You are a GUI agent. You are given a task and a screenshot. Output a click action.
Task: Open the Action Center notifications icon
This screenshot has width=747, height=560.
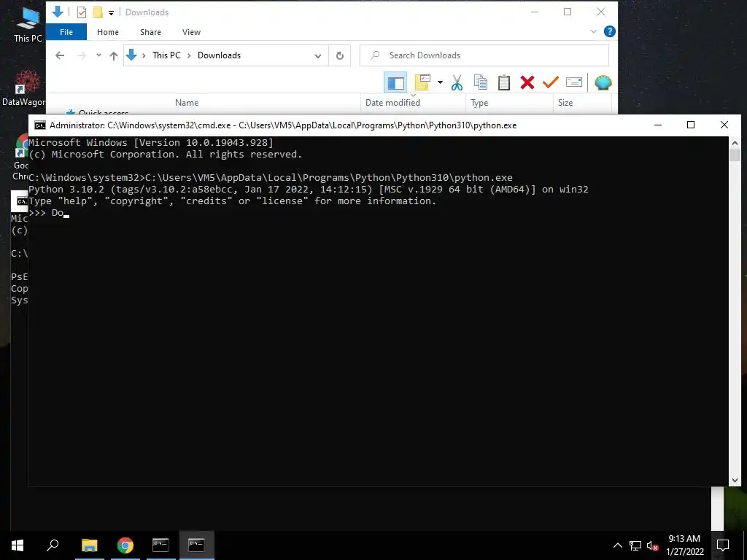pos(723,545)
